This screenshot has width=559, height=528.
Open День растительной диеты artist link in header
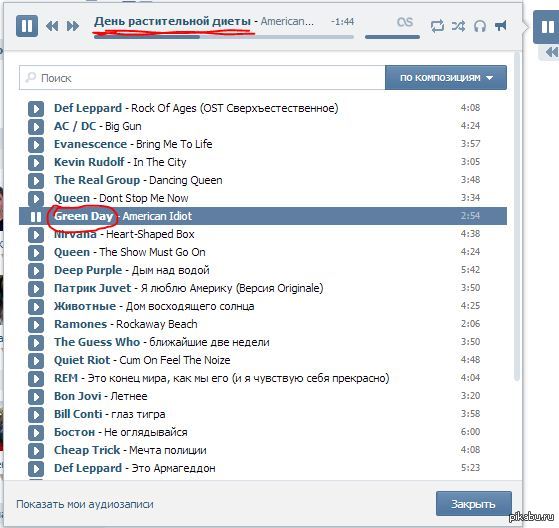(173, 21)
